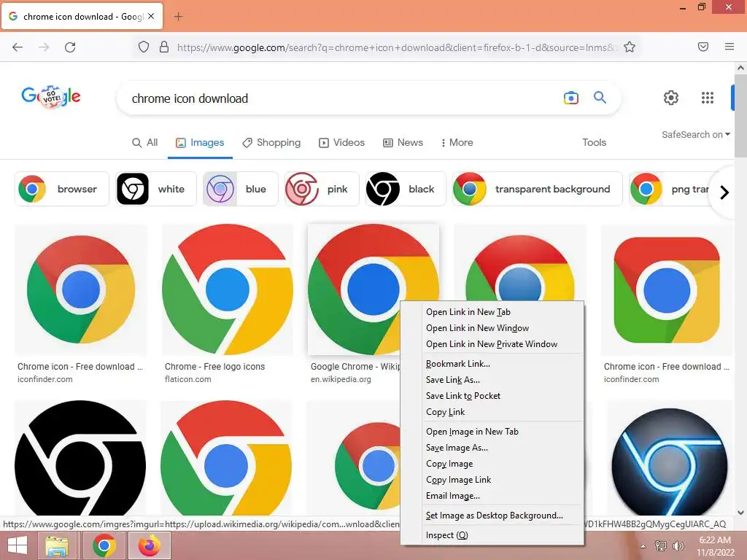Image resolution: width=747 pixels, height=560 pixels.
Task: Click the vertical page scrollbar thumb
Action: [741, 115]
